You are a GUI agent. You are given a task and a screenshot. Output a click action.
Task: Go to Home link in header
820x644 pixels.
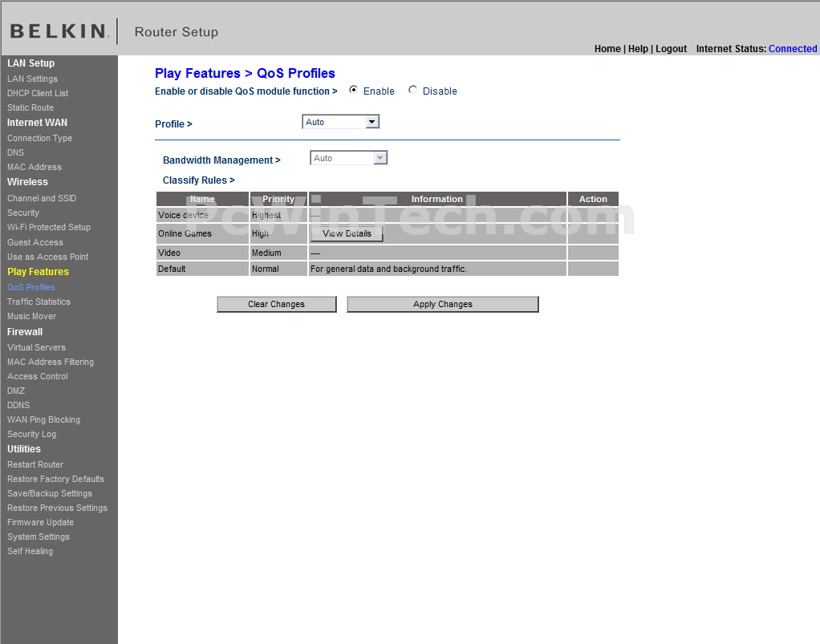click(607, 49)
